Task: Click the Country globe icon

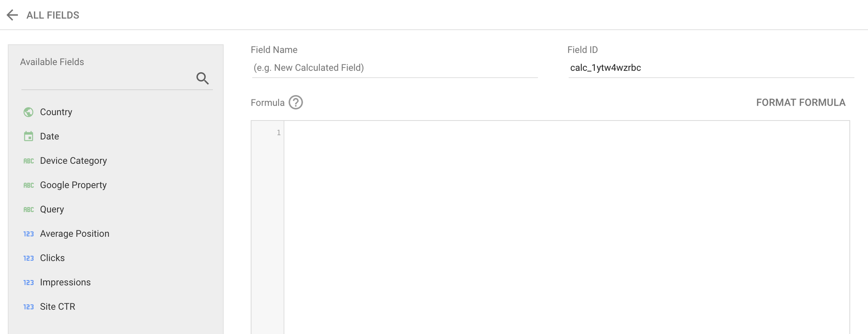Action: tap(28, 112)
